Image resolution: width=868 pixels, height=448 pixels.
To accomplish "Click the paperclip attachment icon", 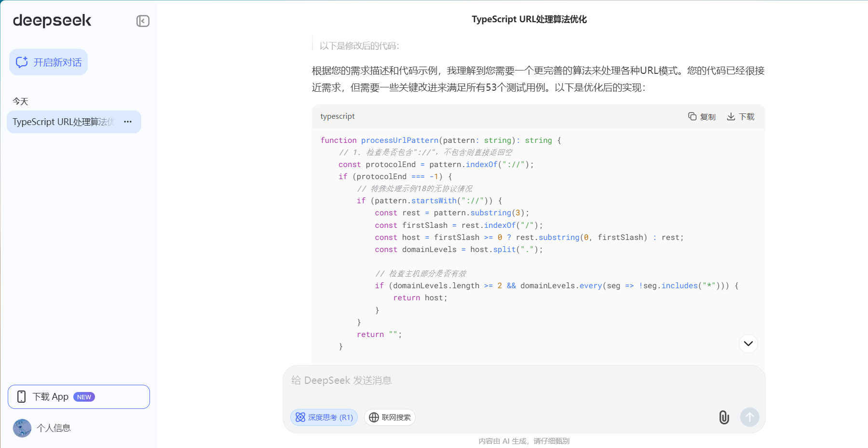I will pyautogui.click(x=724, y=417).
